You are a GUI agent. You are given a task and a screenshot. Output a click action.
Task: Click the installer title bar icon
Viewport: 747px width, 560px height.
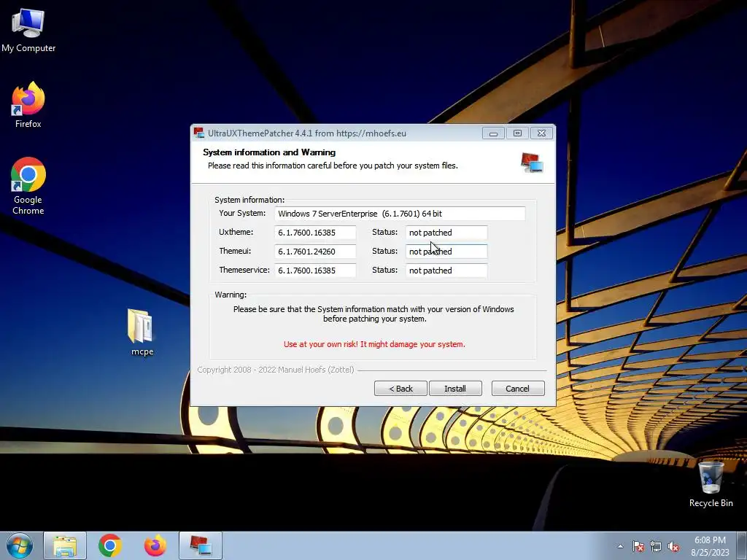(x=199, y=133)
